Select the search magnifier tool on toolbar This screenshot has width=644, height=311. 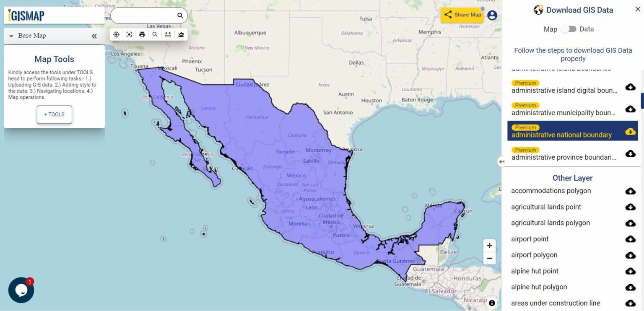(x=155, y=34)
